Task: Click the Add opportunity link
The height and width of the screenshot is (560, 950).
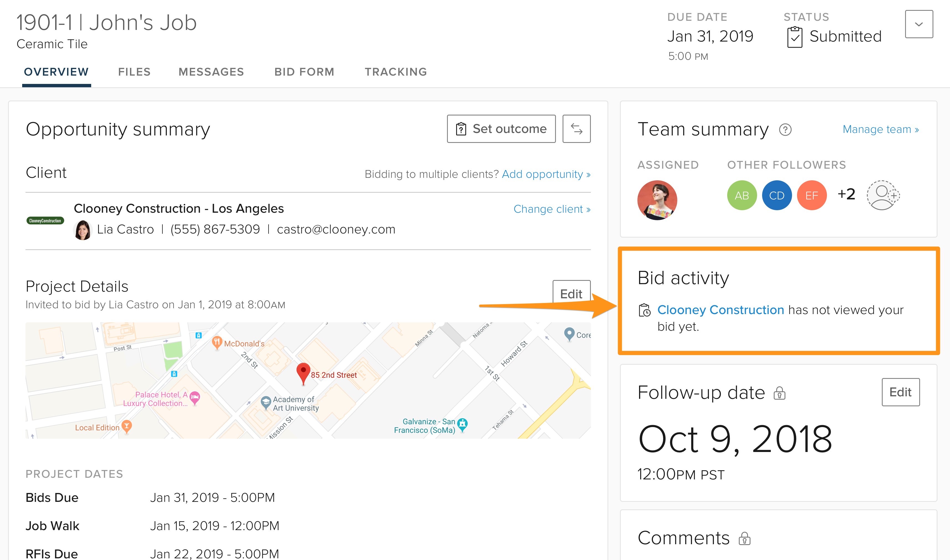Action: pyautogui.click(x=546, y=174)
